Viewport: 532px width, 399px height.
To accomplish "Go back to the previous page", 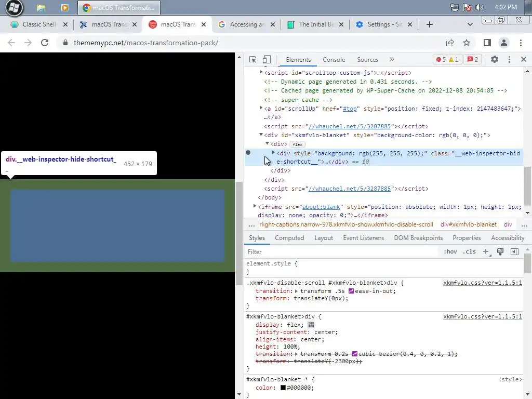I will coord(11,43).
